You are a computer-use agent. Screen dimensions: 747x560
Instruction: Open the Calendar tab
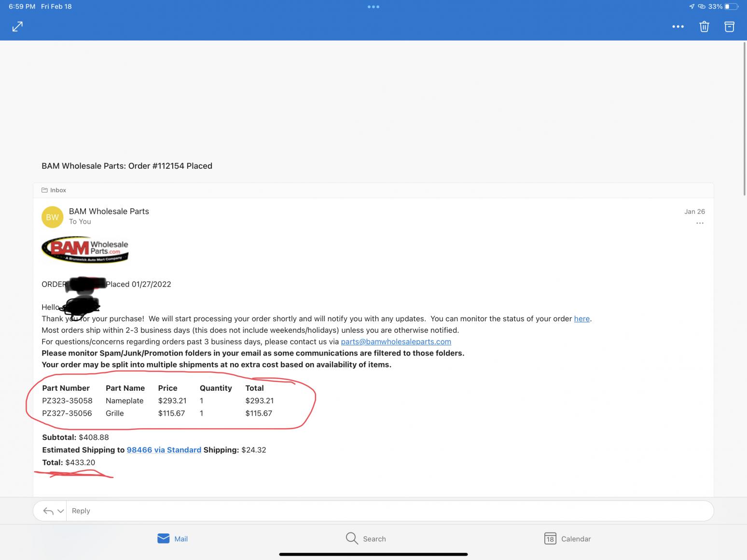[567, 539]
